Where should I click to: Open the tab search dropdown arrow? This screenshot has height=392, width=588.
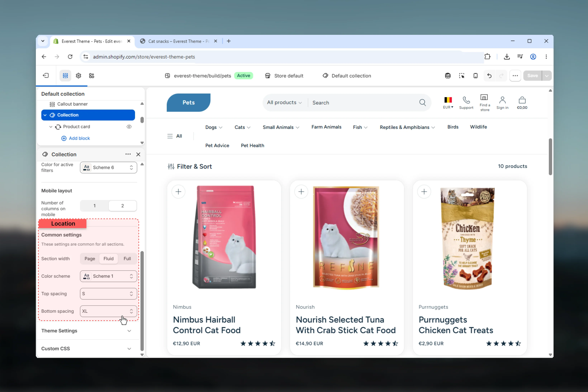pyautogui.click(x=43, y=41)
